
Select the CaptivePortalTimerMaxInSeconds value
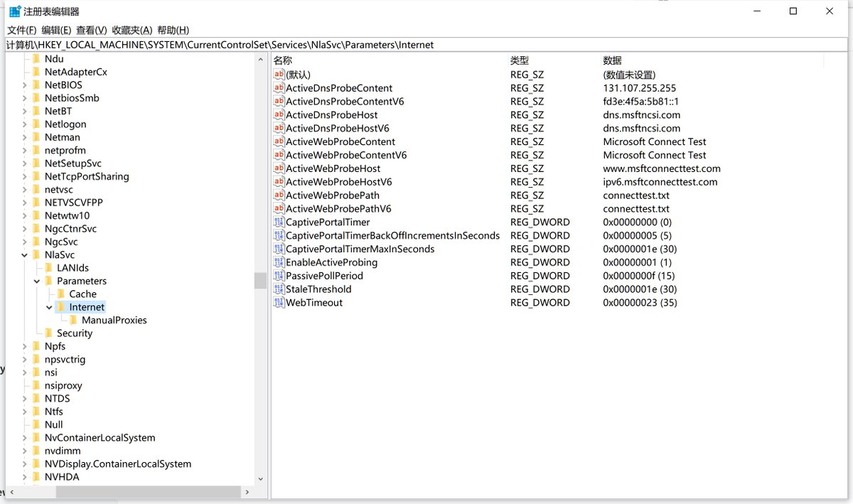tap(360, 249)
